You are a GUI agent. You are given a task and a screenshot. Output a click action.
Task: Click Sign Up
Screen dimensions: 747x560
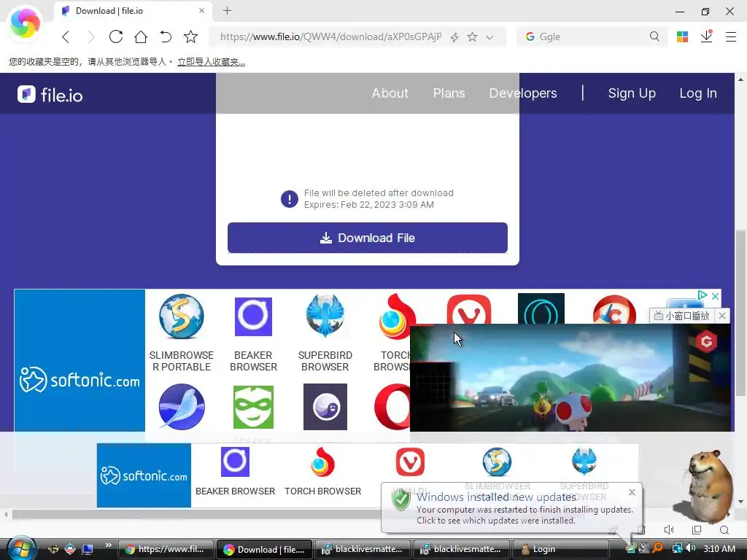[x=632, y=93]
